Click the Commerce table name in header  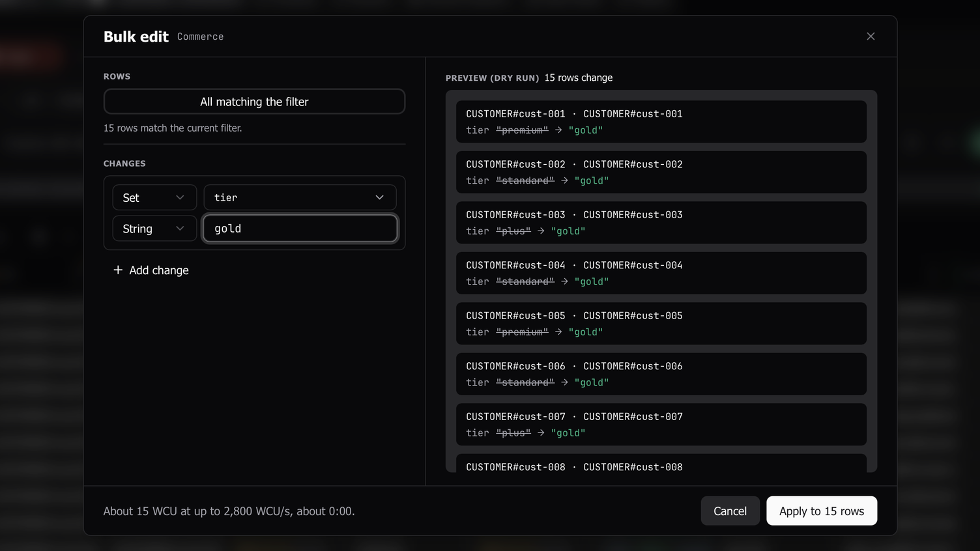coord(201,37)
